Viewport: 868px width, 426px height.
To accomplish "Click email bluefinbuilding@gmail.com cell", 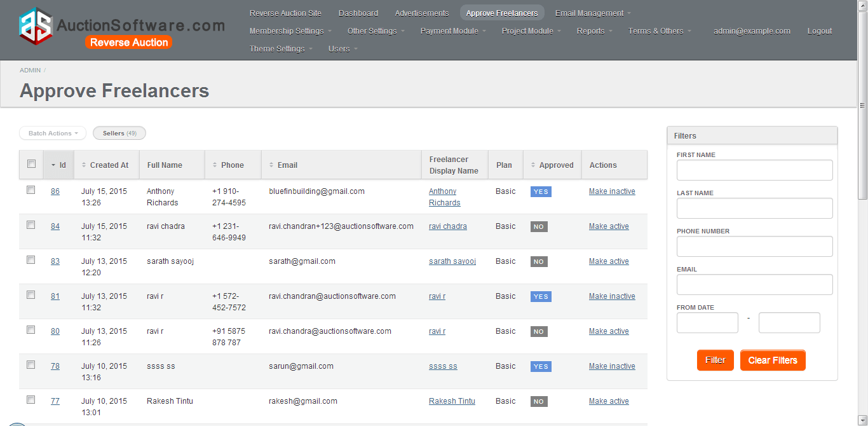I will pos(316,191).
